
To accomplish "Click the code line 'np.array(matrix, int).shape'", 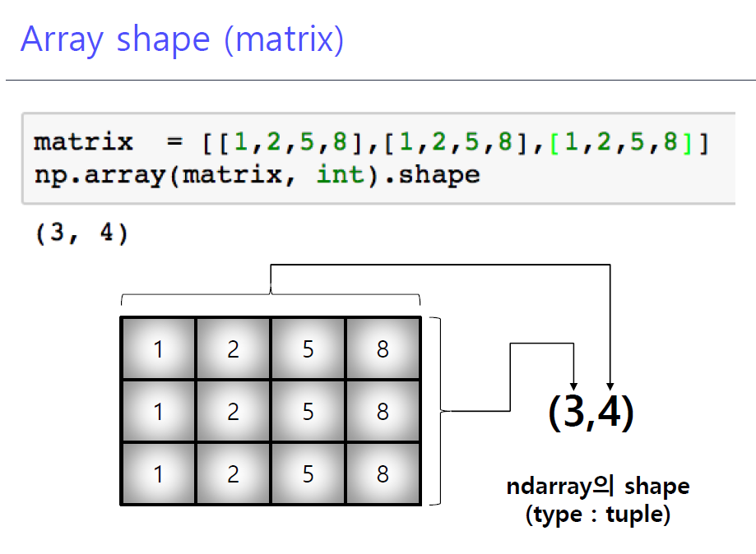I will [x=257, y=175].
